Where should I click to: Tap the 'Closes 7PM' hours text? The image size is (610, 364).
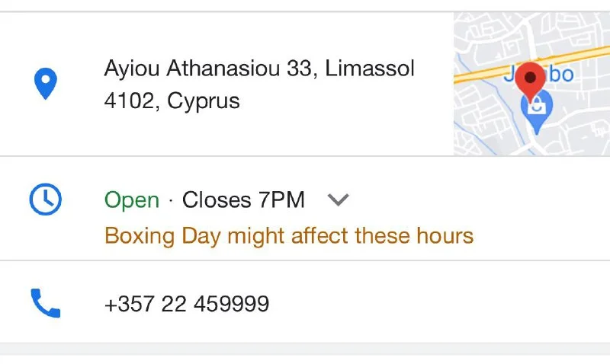tap(243, 200)
